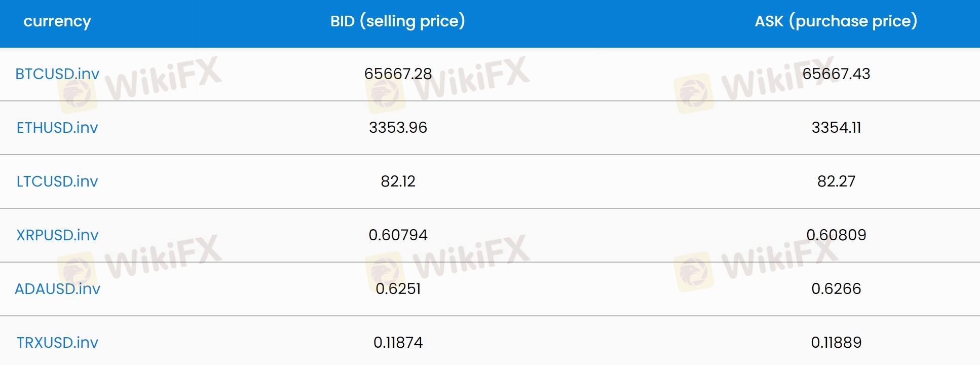Open the ADAUSD.inv currency link
The image size is (980, 365).
(x=57, y=289)
